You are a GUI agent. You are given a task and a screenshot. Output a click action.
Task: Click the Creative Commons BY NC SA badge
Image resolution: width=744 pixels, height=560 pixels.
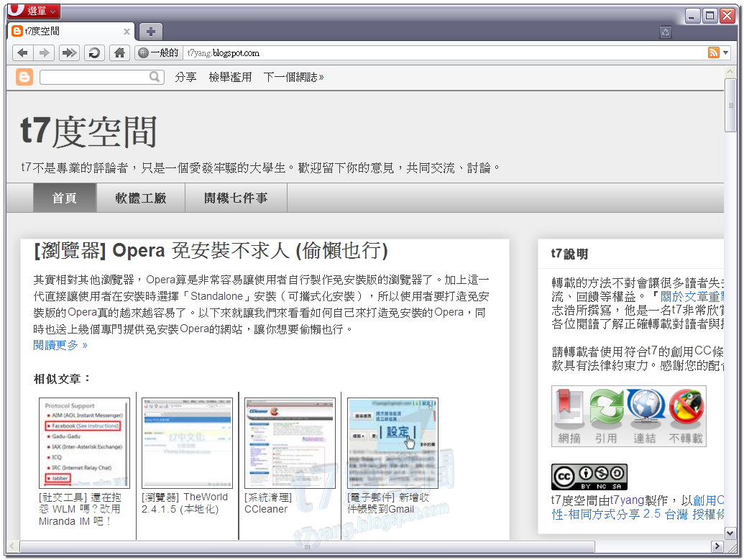coord(589,477)
